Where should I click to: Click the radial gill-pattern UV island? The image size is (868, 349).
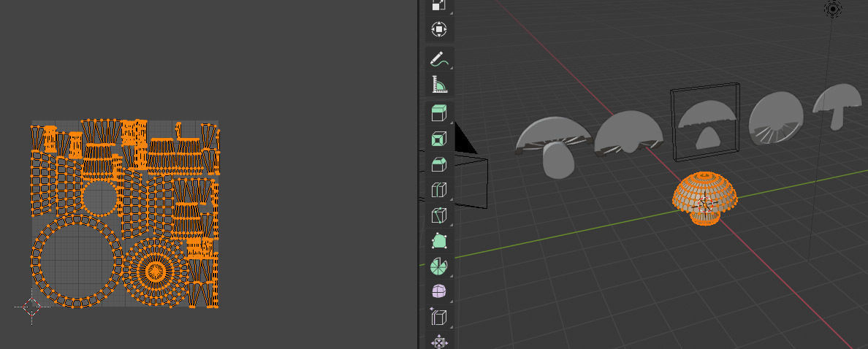pos(156,271)
